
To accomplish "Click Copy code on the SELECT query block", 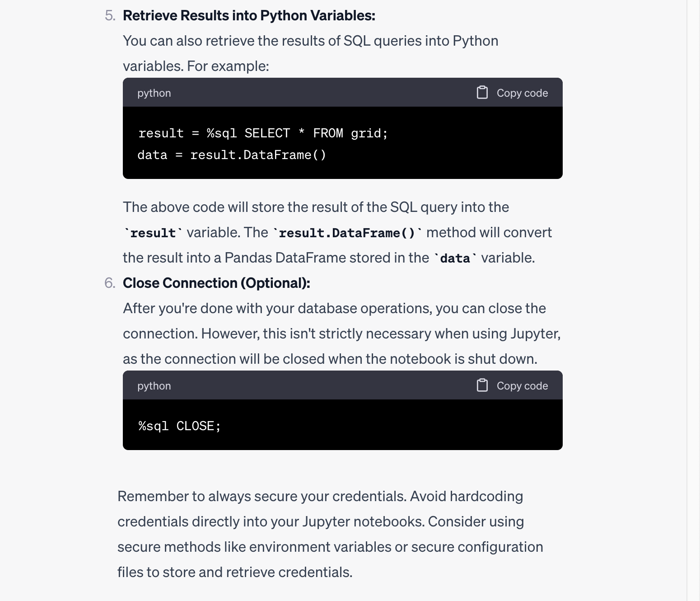I will (x=522, y=92).
